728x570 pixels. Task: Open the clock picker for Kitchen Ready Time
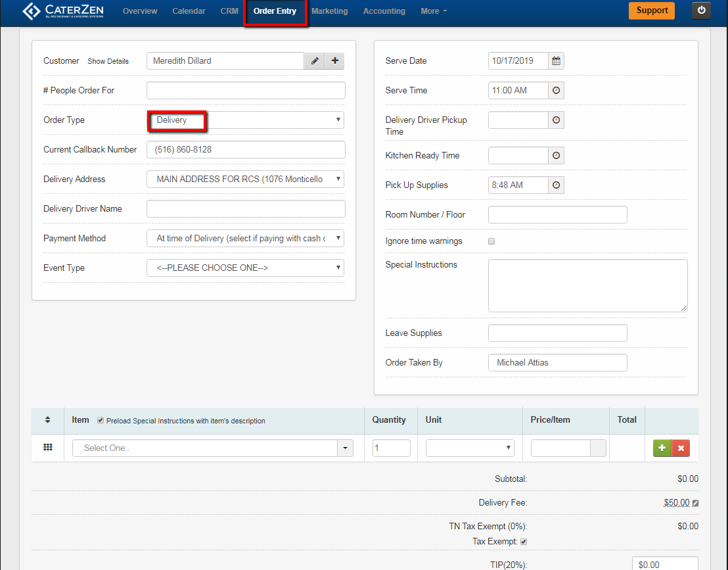point(556,155)
